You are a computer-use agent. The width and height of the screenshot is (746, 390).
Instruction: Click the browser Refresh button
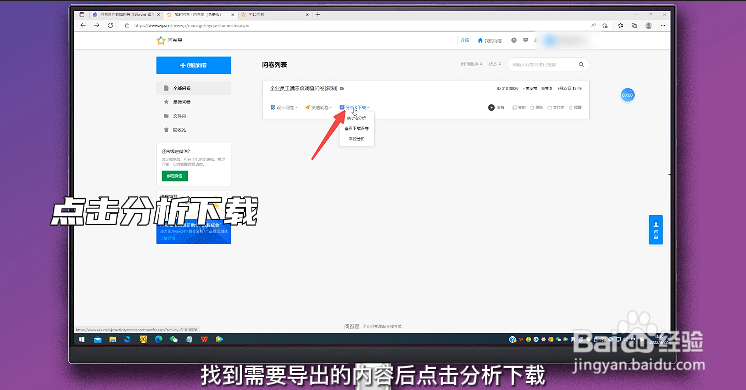(110, 25)
